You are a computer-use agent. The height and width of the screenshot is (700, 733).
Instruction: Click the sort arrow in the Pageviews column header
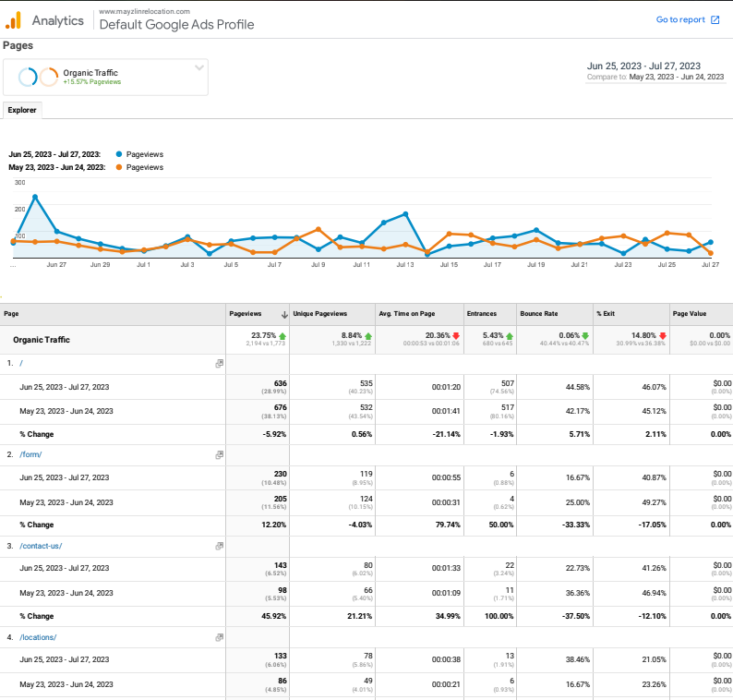tap(284, 314)
